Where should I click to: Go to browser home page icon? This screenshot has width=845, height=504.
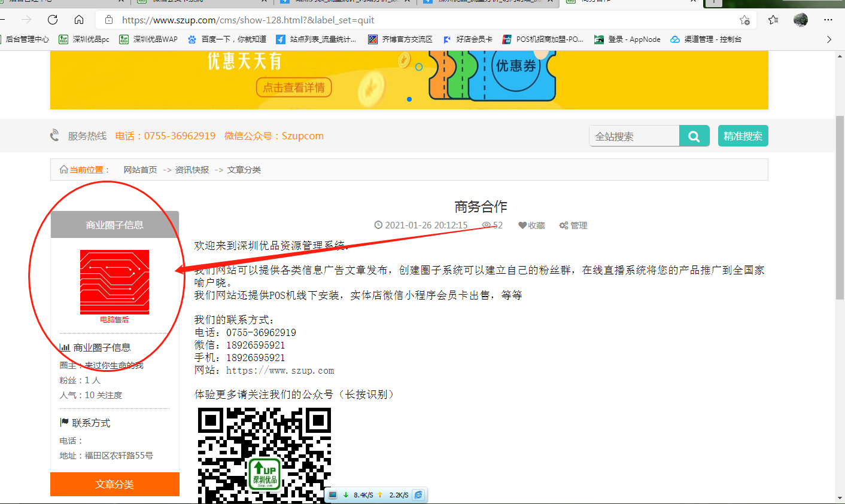point(79,20)
